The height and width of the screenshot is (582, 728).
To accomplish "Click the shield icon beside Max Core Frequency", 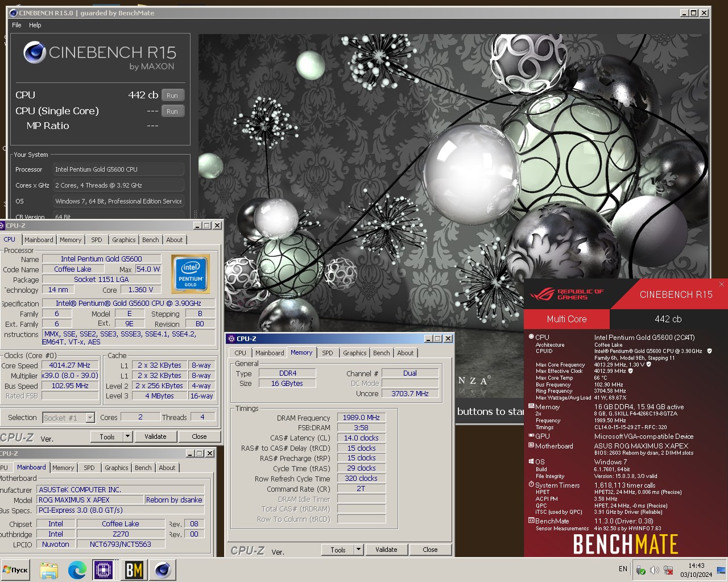I will click(x=648, y=364).
